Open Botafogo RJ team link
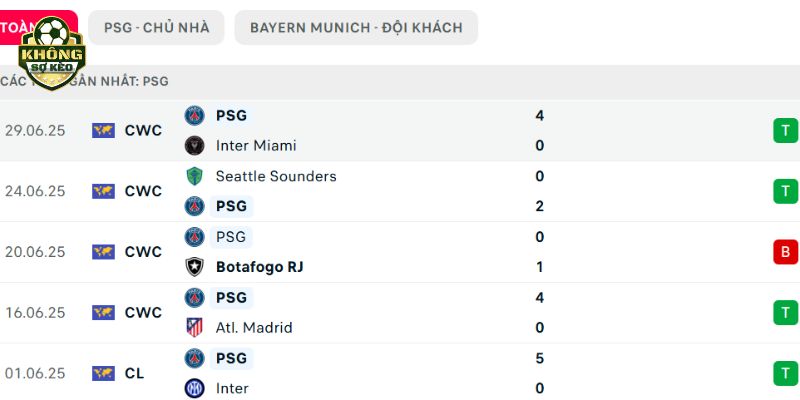Viewport: 800px width, 400px height. pyautogui.click(x=260, y=267)
